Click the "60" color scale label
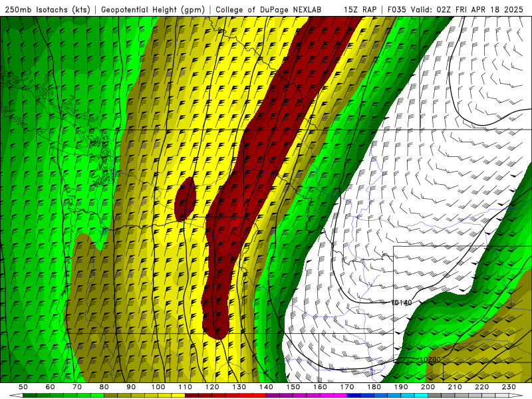Screen dimensions: 532x399 (x=50, y=387)
